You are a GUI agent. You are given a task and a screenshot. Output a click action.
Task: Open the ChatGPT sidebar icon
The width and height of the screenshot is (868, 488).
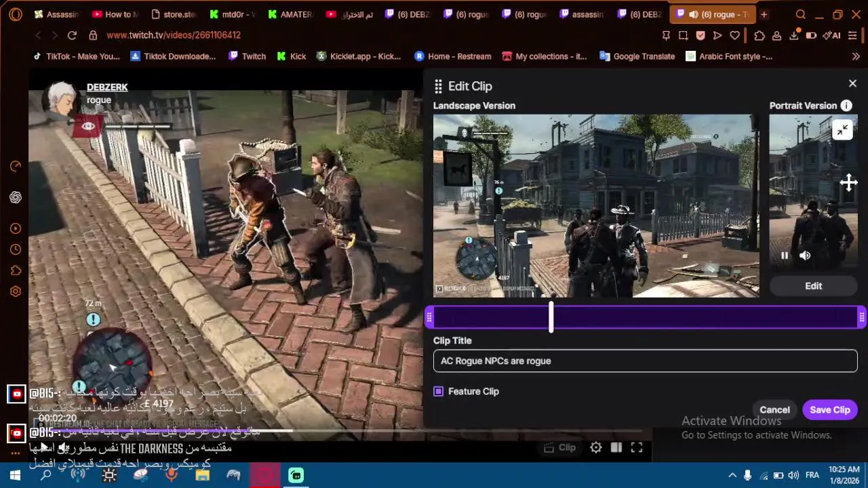pos(16,197)
